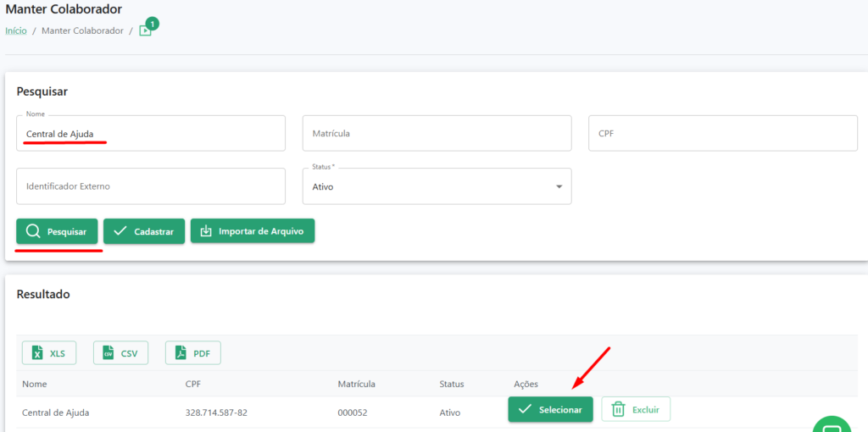This screenshot has height=432, width=868.
Task: Click the matrícula value 000052
Action: coord(353,412)
